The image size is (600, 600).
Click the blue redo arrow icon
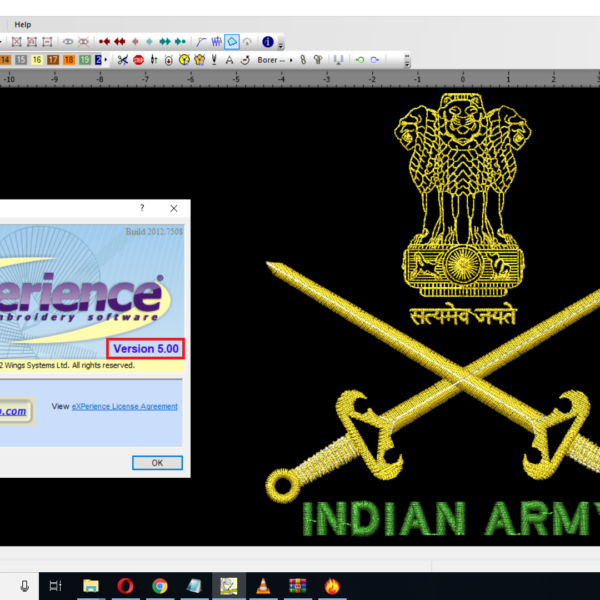point(374,60)
